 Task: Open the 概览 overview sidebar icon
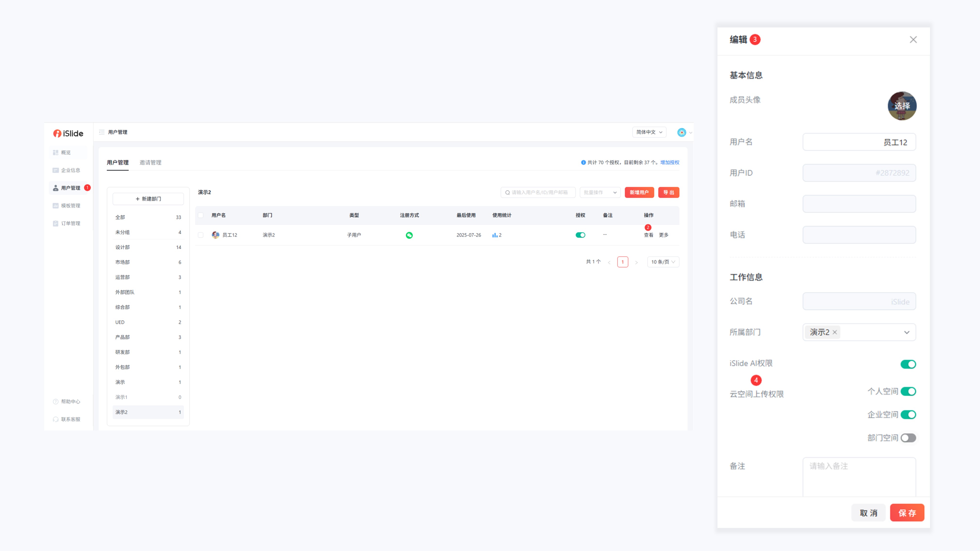56,152
